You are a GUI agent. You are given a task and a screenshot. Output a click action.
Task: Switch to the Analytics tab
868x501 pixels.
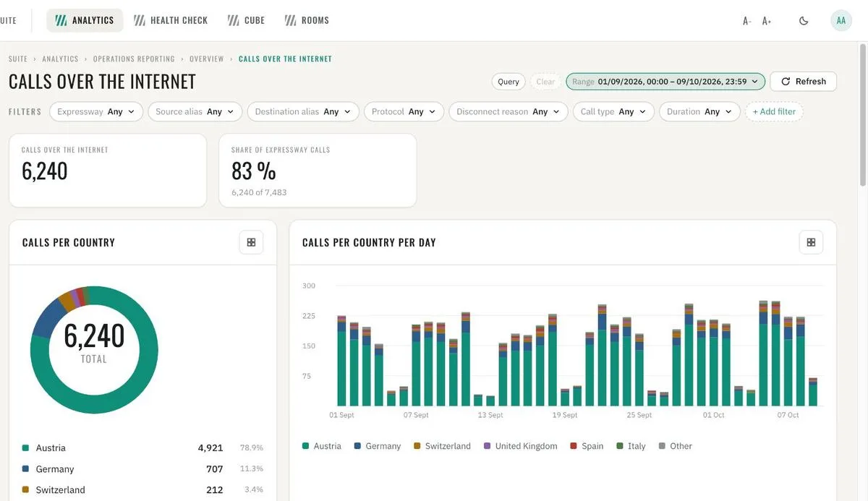point(85,20)
